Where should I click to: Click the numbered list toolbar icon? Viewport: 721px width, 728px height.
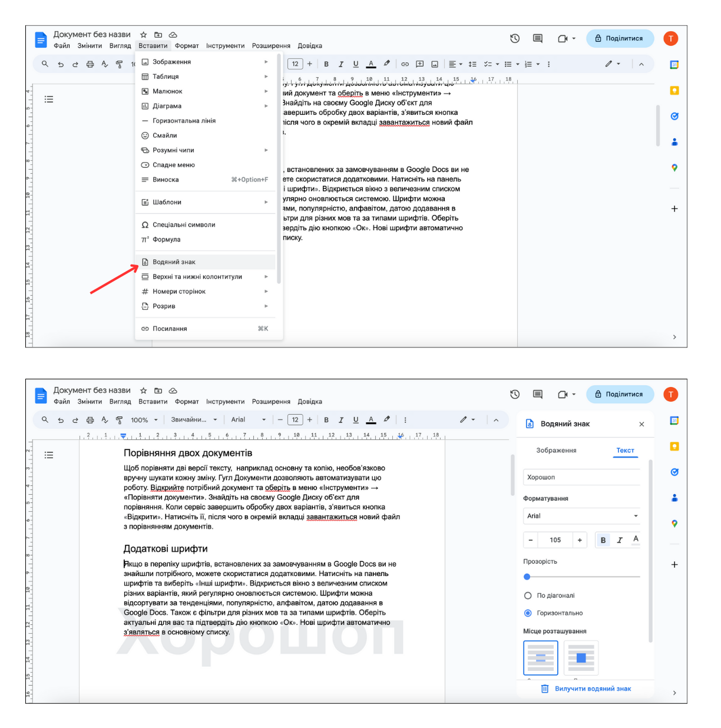tap(532, 64)
